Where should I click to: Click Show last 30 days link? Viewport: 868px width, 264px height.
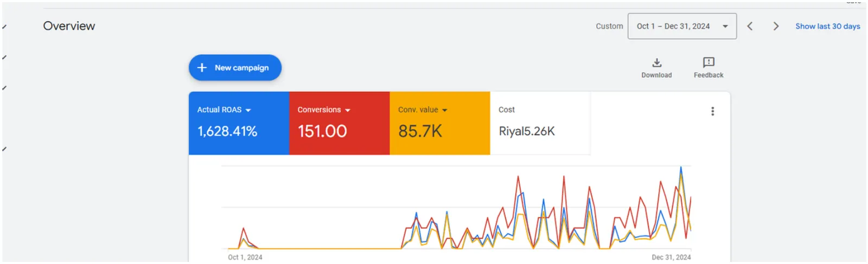(x=827, y=26)
